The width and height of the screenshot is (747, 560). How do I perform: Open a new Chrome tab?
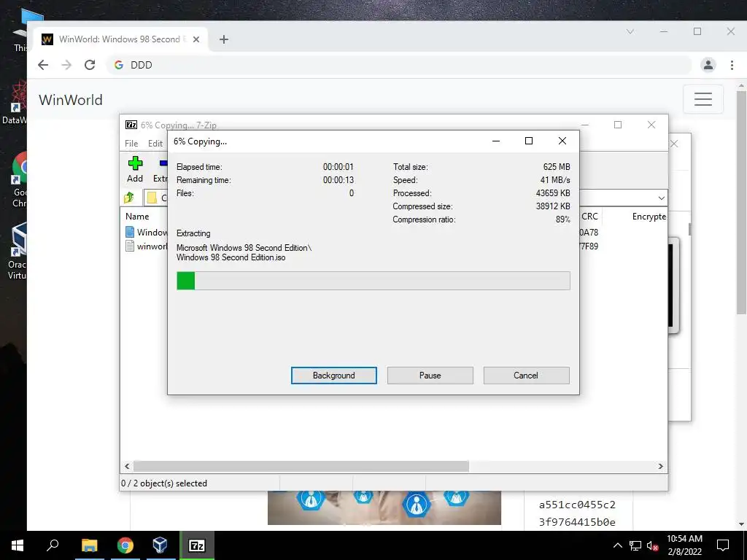[x=223, y=39]
